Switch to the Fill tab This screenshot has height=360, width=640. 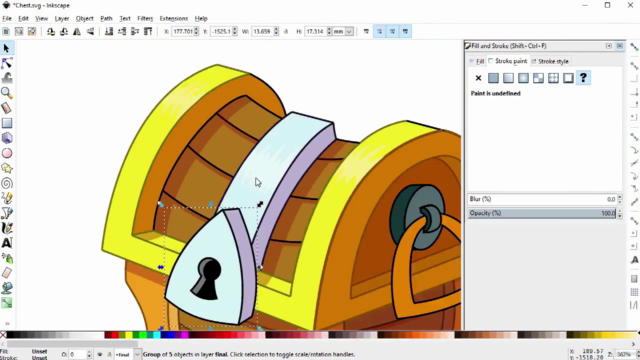click(477, 61)
